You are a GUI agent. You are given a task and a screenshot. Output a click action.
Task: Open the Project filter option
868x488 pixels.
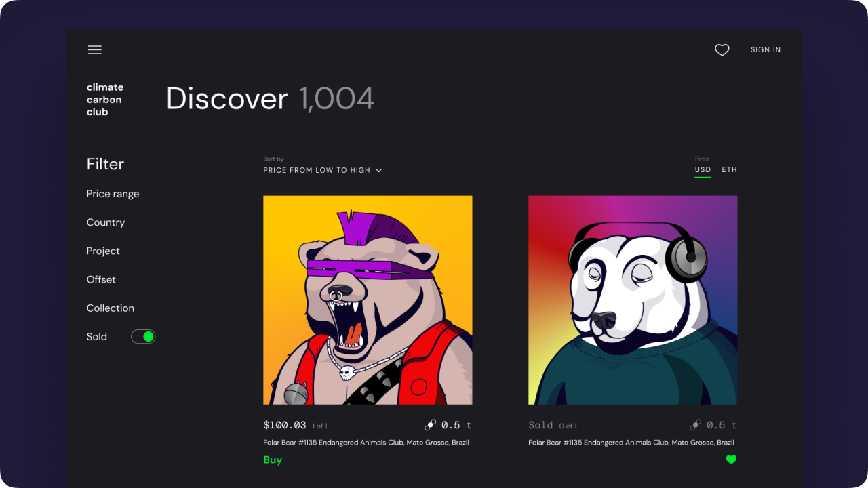pyautogui.click(x=103, y=251)
